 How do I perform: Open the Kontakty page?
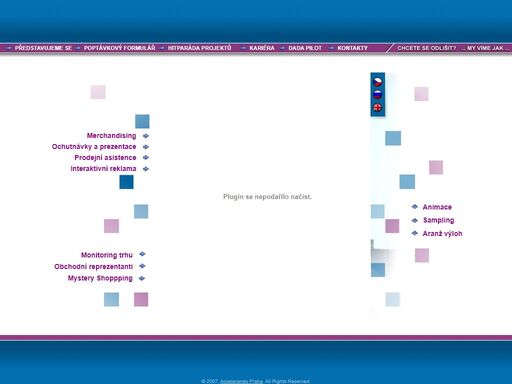tap(352, 48)
